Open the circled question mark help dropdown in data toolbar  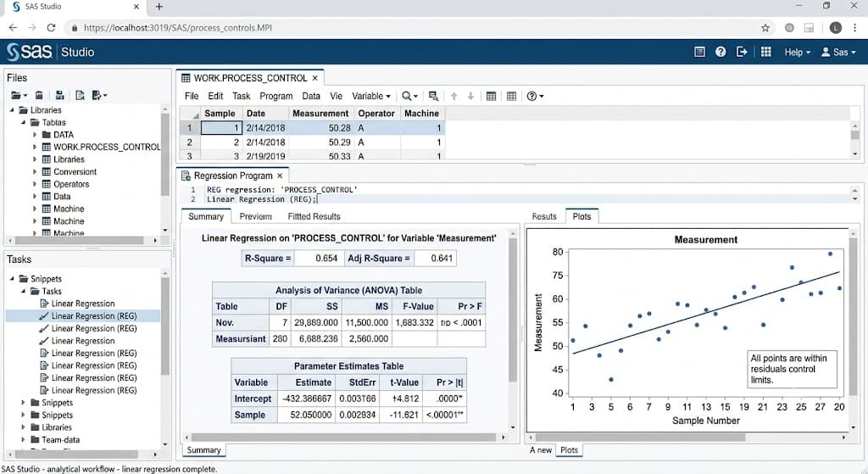(x=535, y=96)
